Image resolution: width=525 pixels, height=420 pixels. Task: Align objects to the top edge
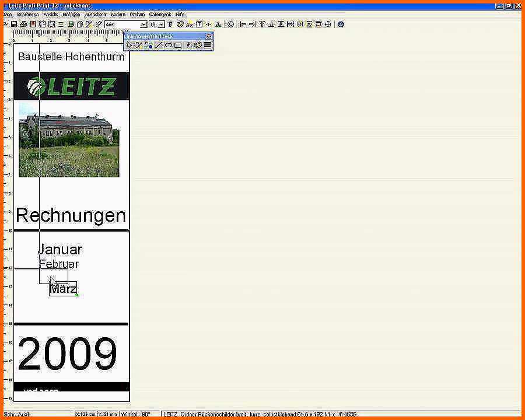point(262,24)
